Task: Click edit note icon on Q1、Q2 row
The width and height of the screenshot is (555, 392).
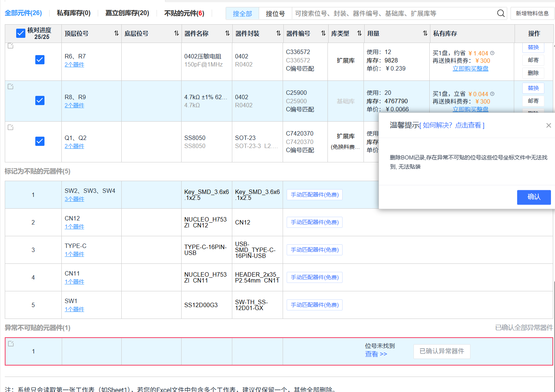Action: 11,127
